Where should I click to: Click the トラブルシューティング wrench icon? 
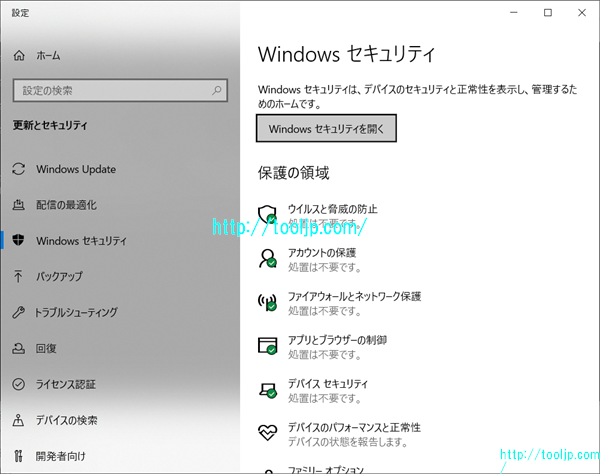pos(18,312)
